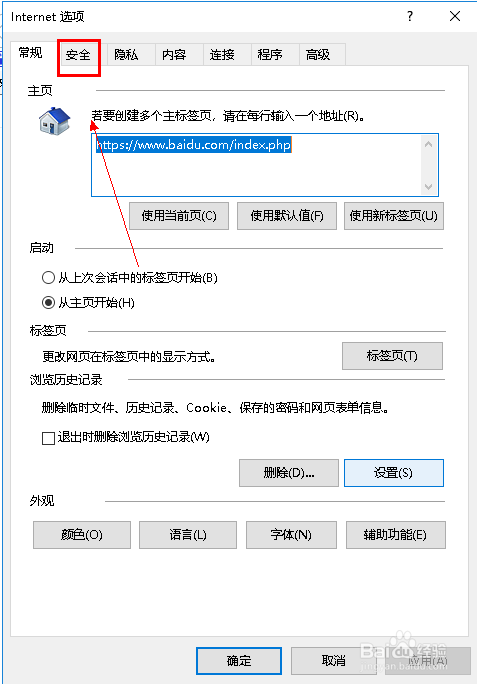Open the 隐私 tab
This screenshot has height=684, width=477.
point(127,55)
